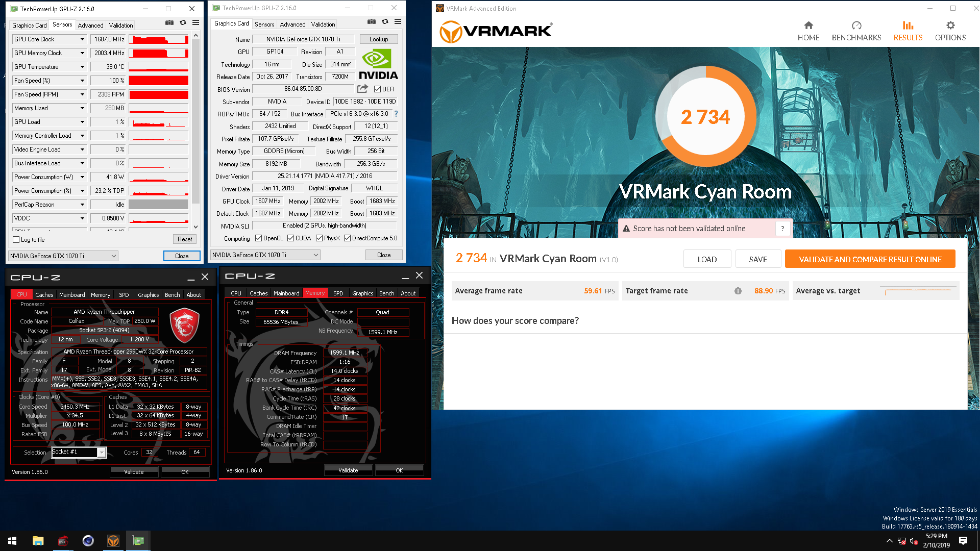Switch to Advanced tab in GPU-Z Sensors window
Image resolution: width=980 pixels, height=551 pixels.
click(90, 25)
